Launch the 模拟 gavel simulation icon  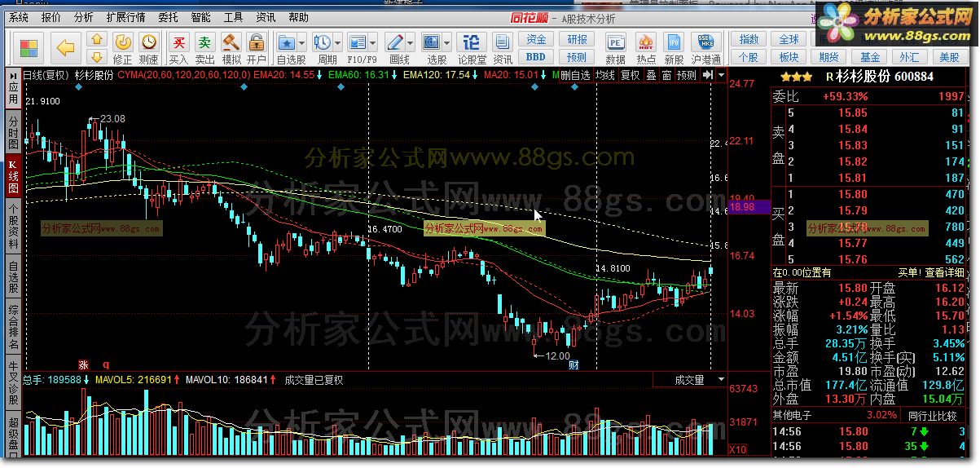[x=231, y=42]
